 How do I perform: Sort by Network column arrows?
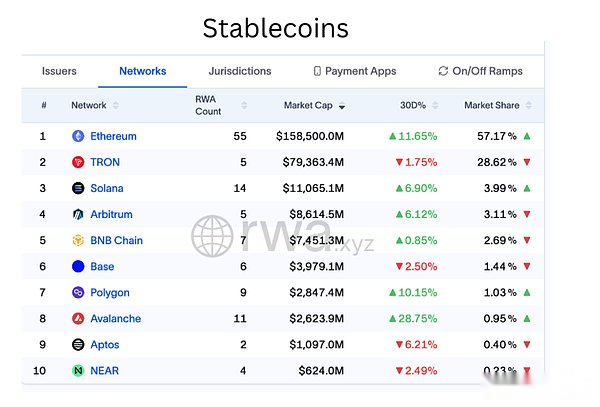116,105
